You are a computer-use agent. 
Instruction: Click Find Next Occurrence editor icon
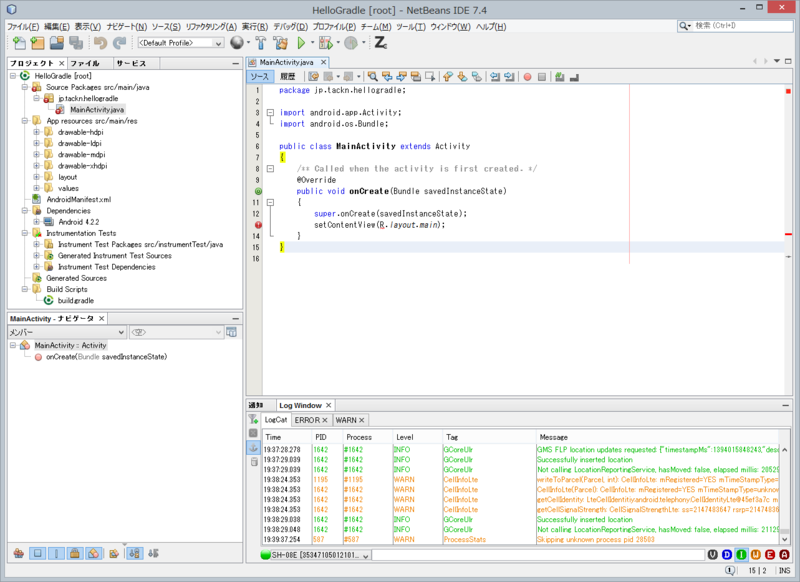click(402, 77)
